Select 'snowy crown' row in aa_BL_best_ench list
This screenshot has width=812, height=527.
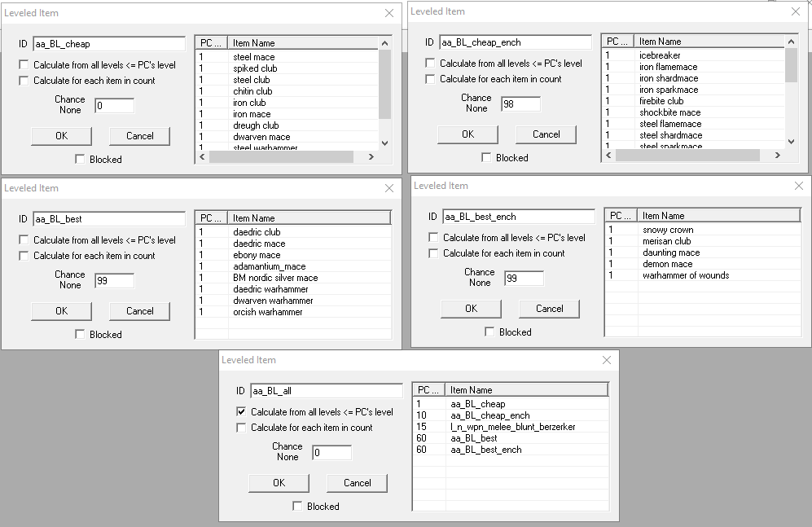coord(703,230)
